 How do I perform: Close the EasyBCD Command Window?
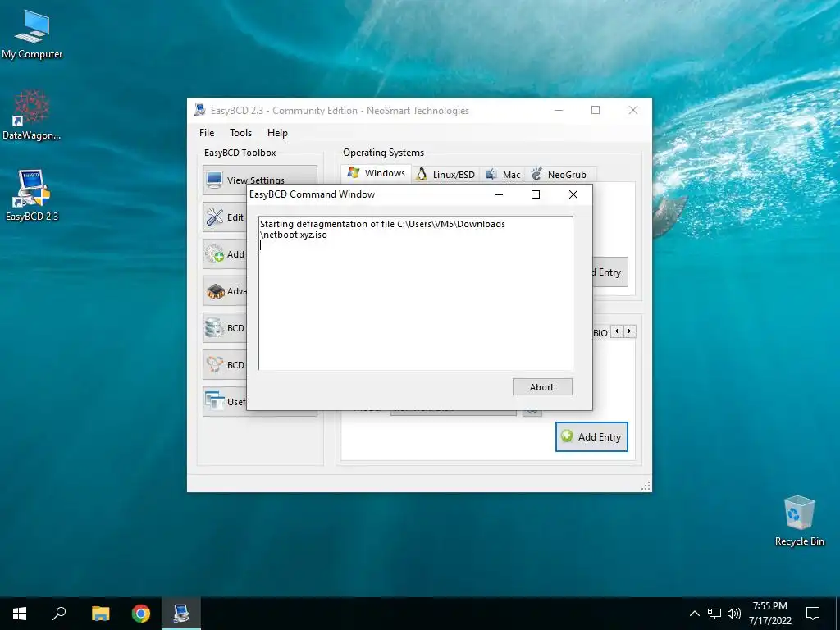point(573,194)
